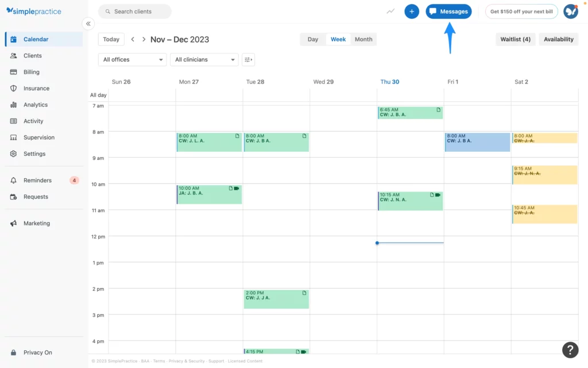
Task: Click the calendar filter settings icon
Action: click(x=248, y=60)
